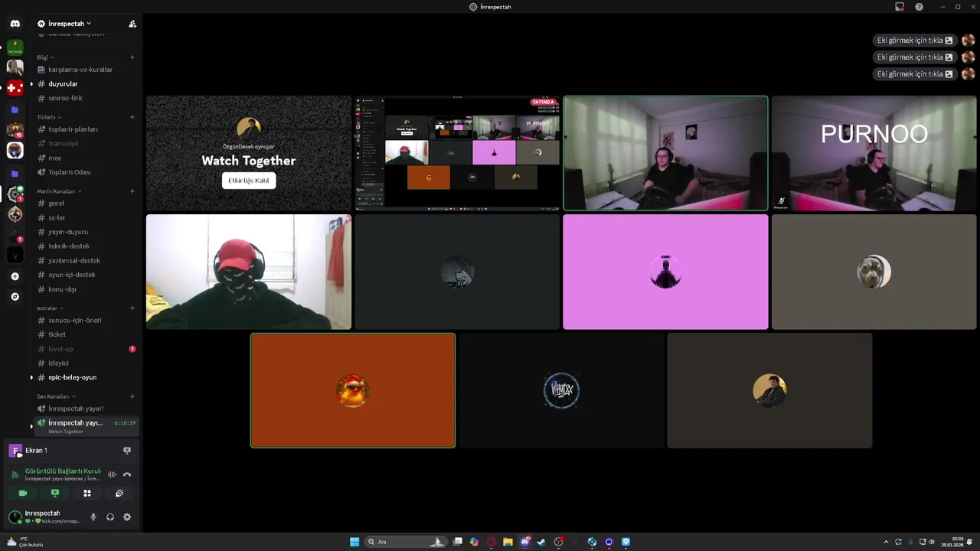
Task: Open Steam from the taskbar
Action: tap(541, 542)
